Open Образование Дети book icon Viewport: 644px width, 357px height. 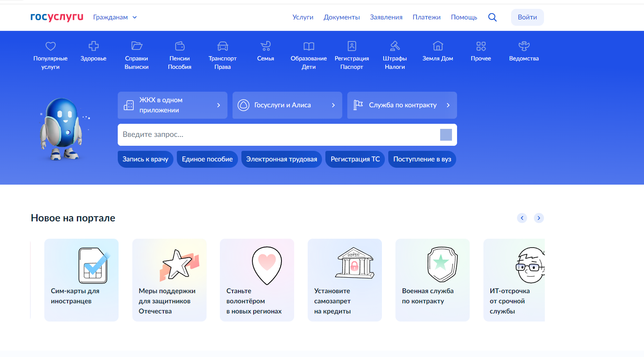click(x=309, y=46)
